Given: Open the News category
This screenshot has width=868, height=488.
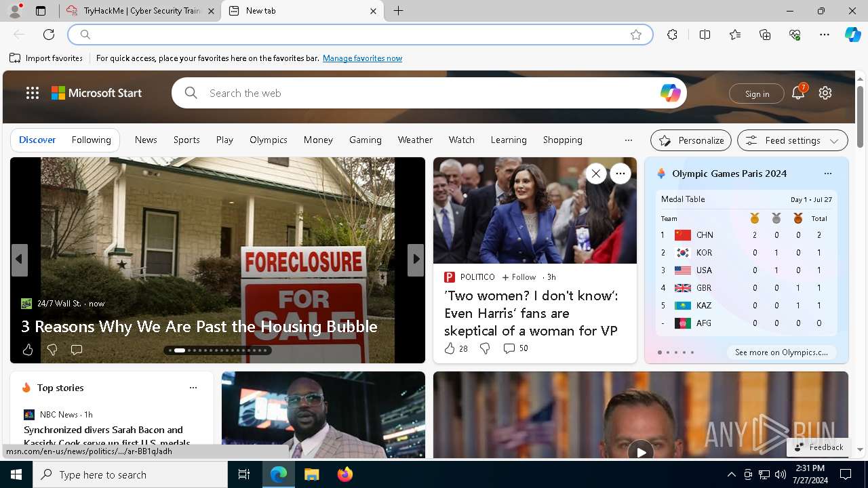Looking at the screenshot, I should [x=146, y=140].
